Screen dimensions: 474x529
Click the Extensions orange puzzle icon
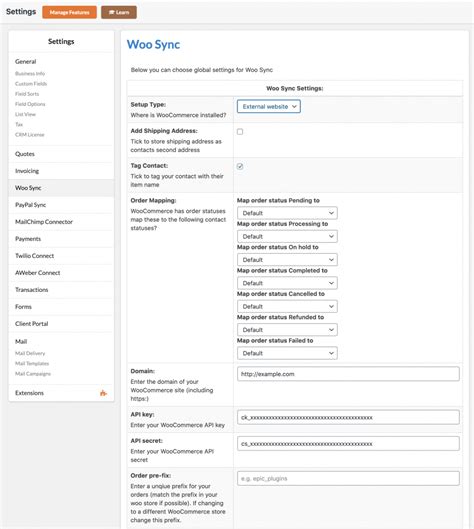tap(103, 393)
